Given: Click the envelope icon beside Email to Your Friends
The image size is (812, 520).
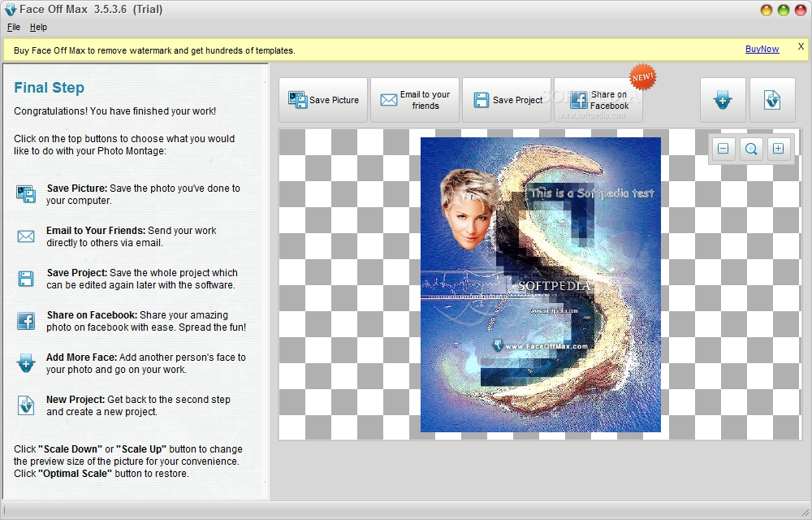Looking at the screenshot, I should [26, 236].
